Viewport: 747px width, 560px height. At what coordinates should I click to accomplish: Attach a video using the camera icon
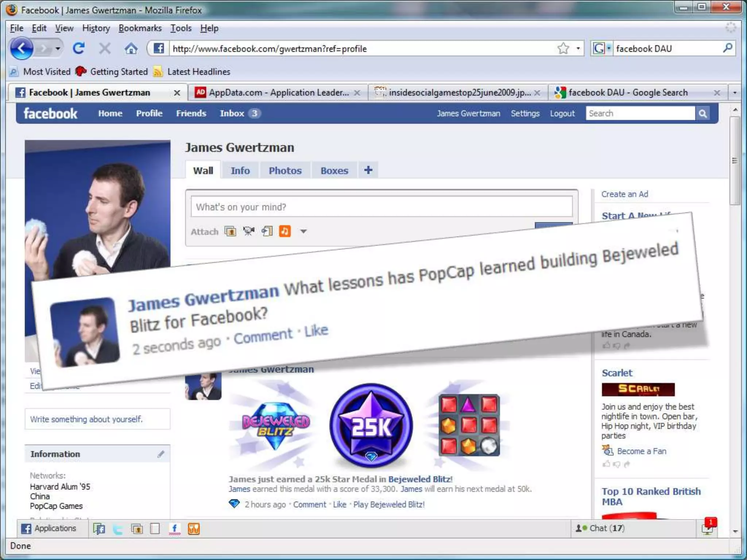(249, 231)
